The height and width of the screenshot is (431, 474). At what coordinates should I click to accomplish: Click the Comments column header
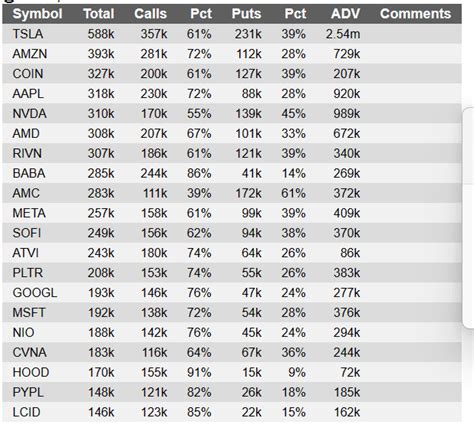(415, 14)
